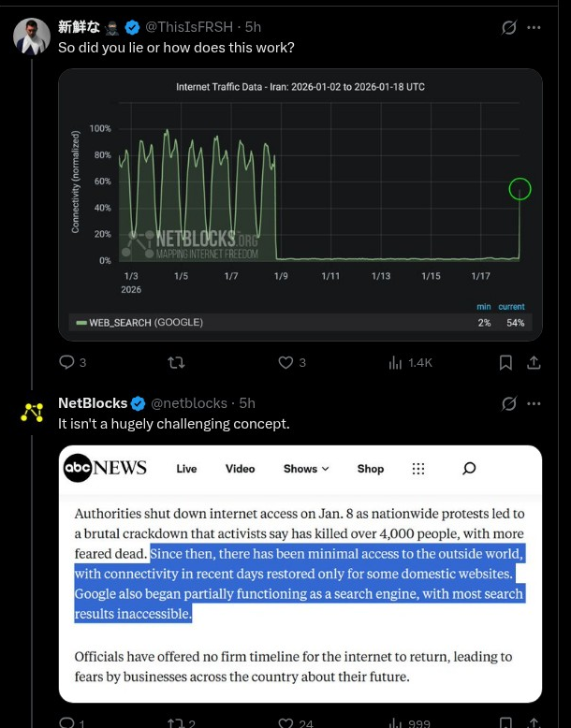This screenshot has width=571, height=728.
Task: Open the @ThisIsFRSH handle link
Action: 191,28
